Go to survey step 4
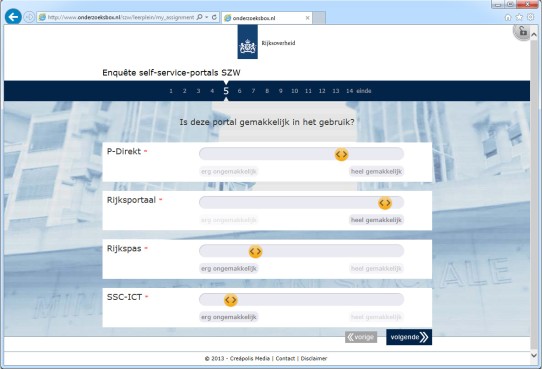The width and height of the screenshot is (542, 369). (212, 91)
